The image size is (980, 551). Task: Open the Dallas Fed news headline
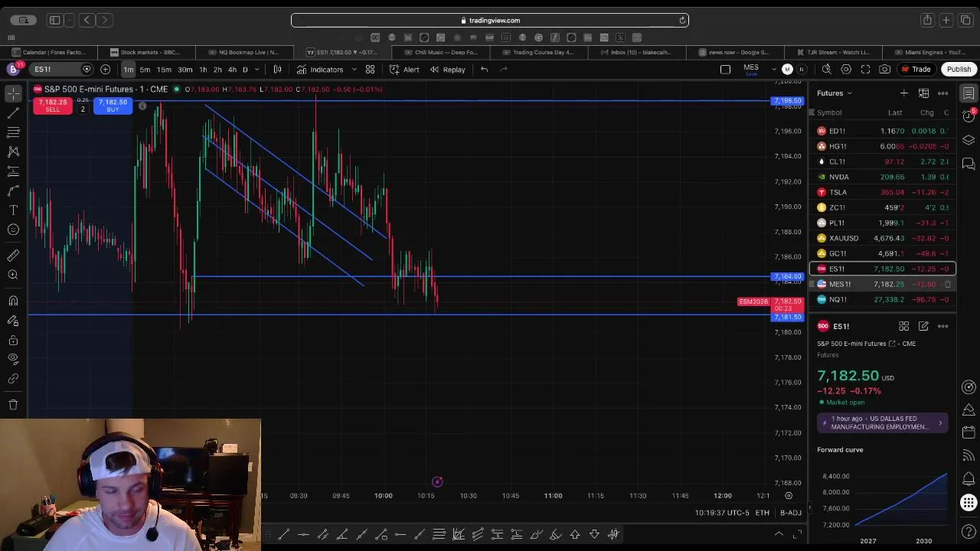click(x=883, y=422)
